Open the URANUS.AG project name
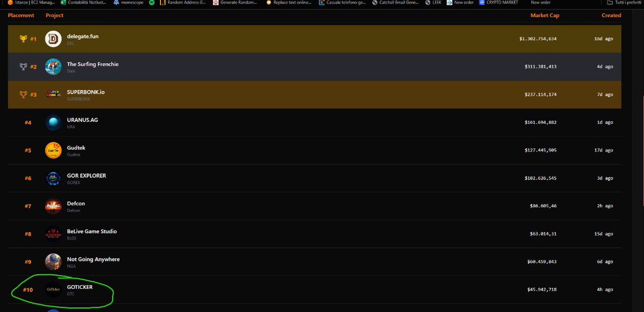 (x=83, y=120)
